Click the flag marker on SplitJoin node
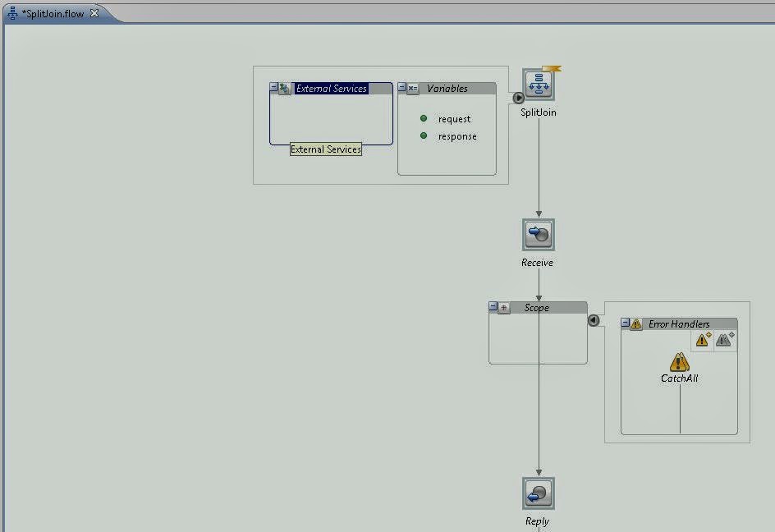 pyautogui.click(x=552, y=69)
